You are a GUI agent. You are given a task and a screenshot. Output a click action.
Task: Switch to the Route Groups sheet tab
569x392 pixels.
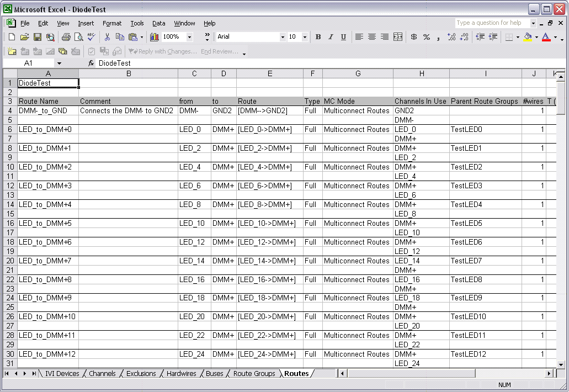pos(254,374)
